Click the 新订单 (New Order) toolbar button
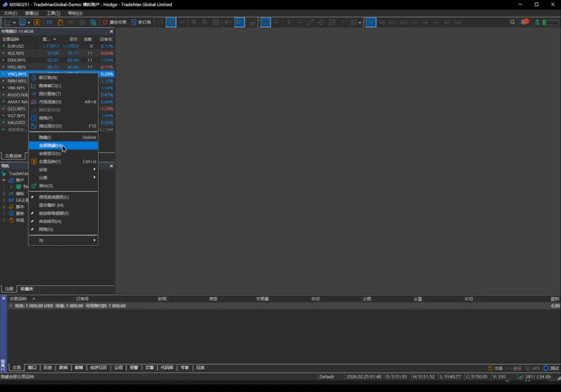Viewport: 561px width, 392px height. tap(141, 22)
